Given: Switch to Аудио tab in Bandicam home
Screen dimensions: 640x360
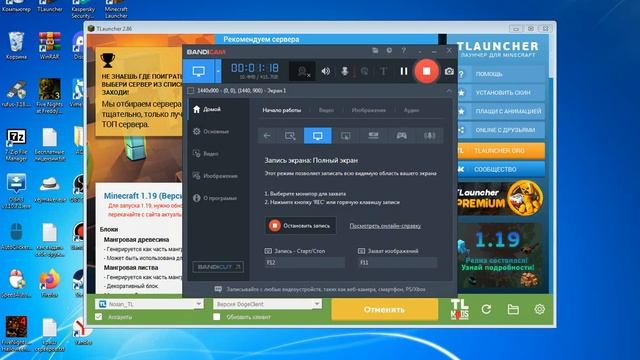Looking at the screenshot, I should point(411,110).
